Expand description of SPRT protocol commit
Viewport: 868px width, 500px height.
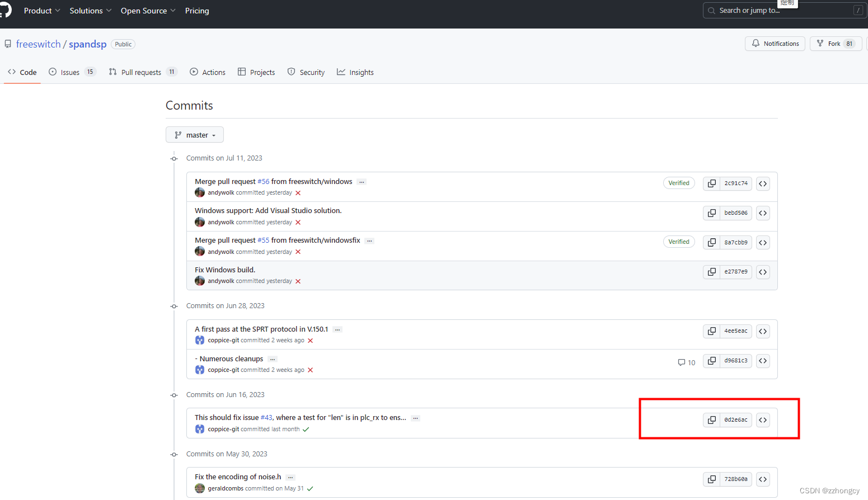click(337, 329)
